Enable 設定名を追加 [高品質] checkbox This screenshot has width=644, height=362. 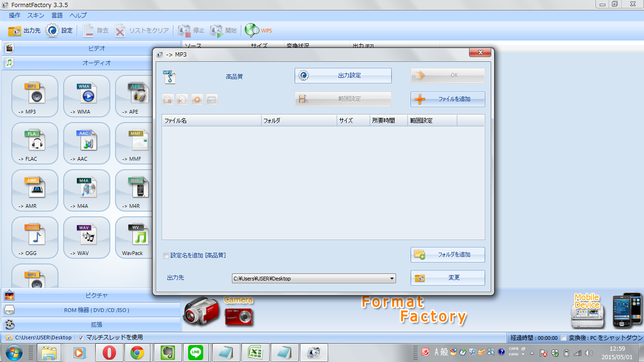(x=166, y=255)
